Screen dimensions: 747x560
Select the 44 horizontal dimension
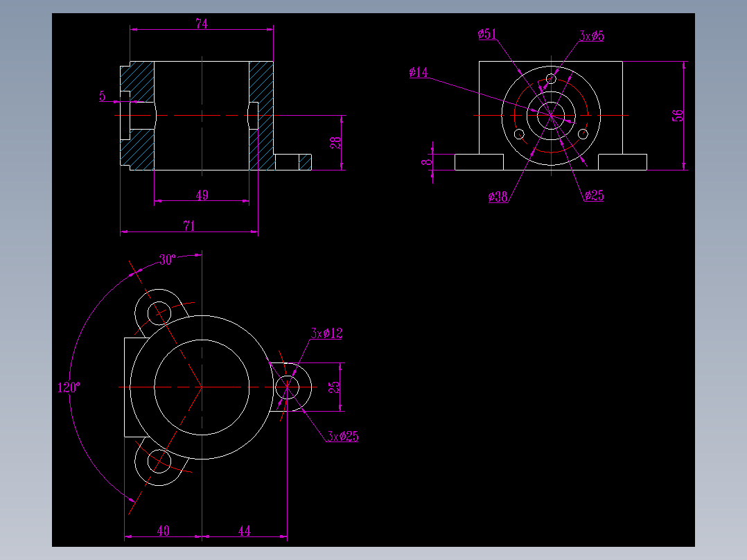point(245,530)
